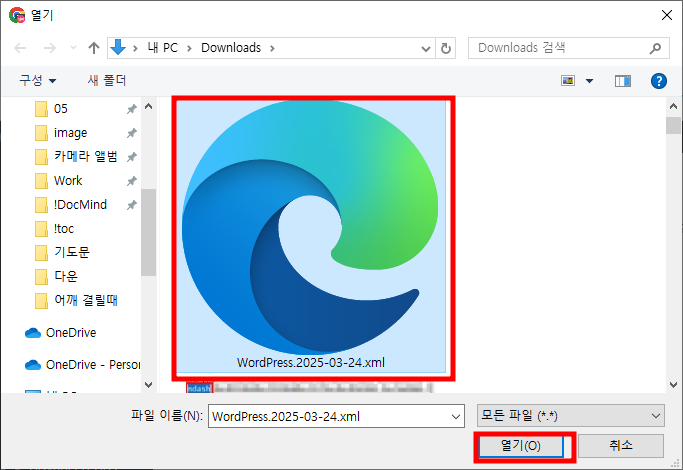
Task: Click the sidebar scroll up arrow
Action: tap(149, 106)
